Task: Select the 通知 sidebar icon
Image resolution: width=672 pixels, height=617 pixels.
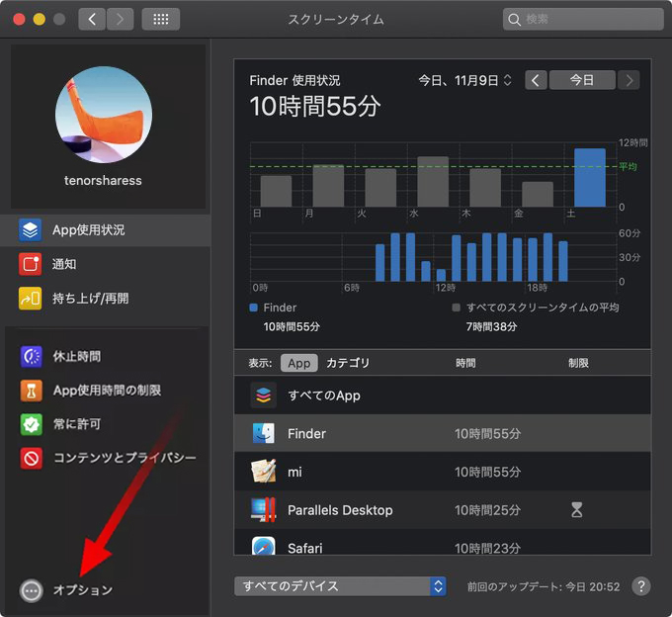Action: click(31, 264)
